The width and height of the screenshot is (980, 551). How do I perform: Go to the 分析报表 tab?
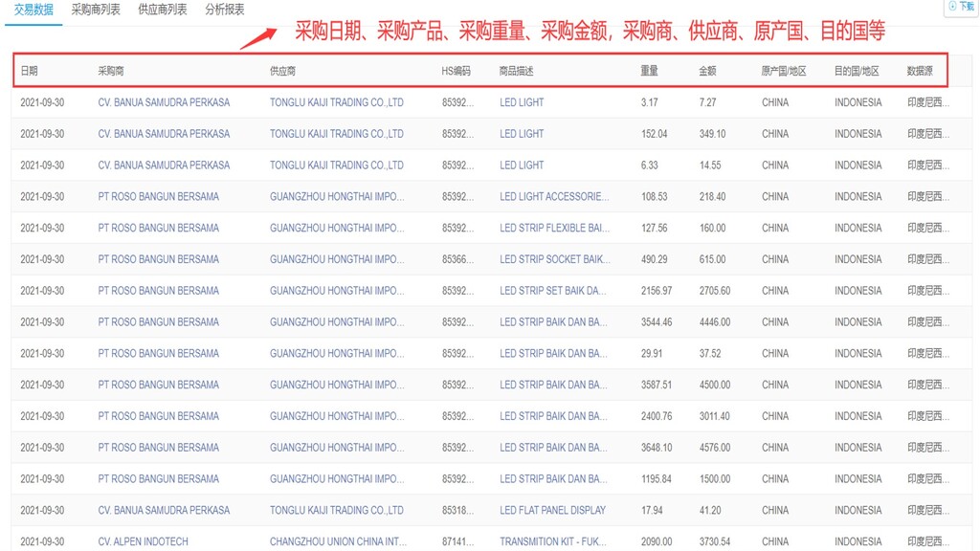pyautogui.click(x=225, y=10)
